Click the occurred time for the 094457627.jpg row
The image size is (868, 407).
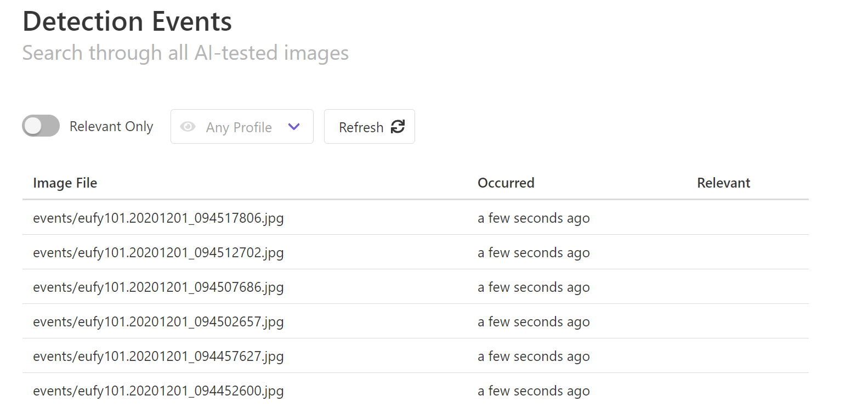pyautogui.click(x=534, y=357)
